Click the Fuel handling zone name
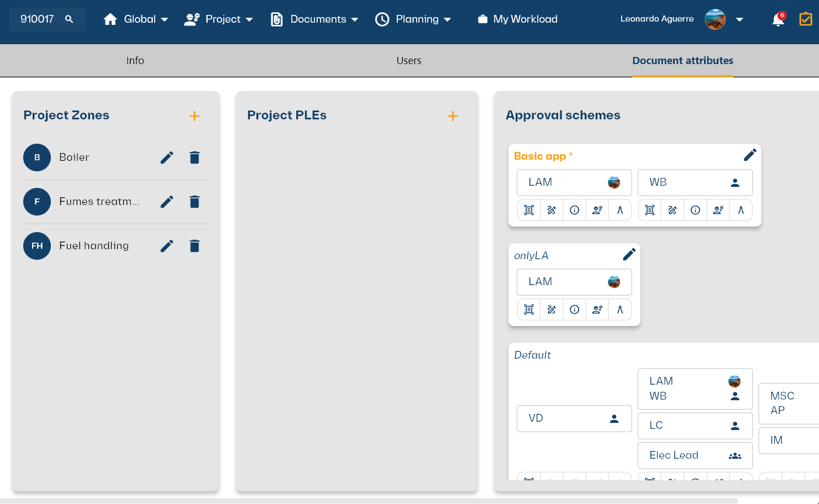This screenshot has width=819, height=504. pyautogui.click(x=94, y=246)
